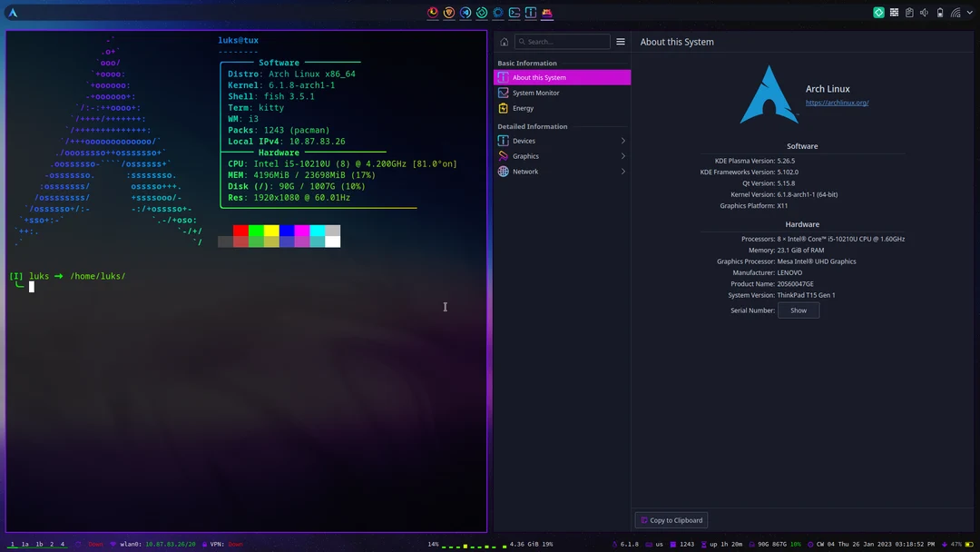Select System Monitor in the sidebar

coord(535,92)
